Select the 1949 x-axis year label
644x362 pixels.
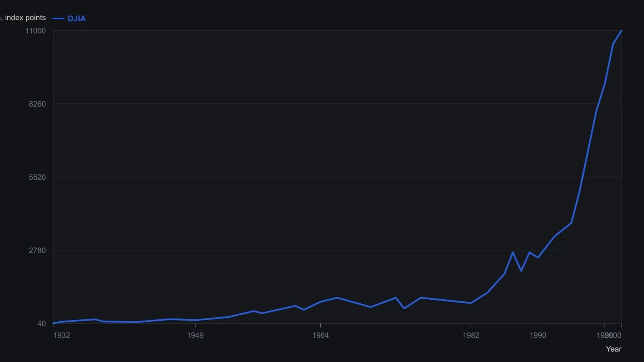point(195,335)
